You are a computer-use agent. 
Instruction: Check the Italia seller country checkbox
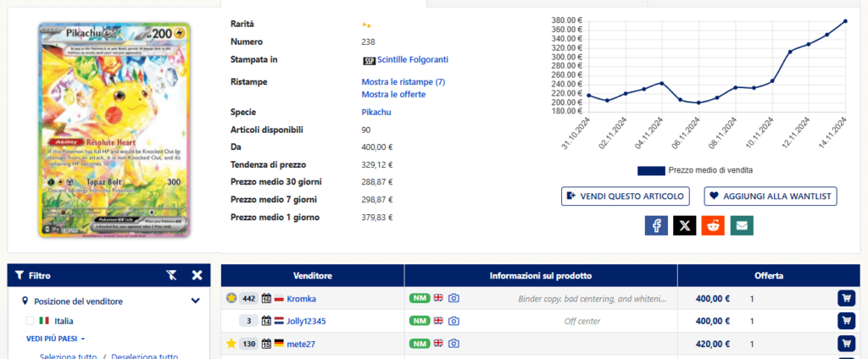click(31, 321)
